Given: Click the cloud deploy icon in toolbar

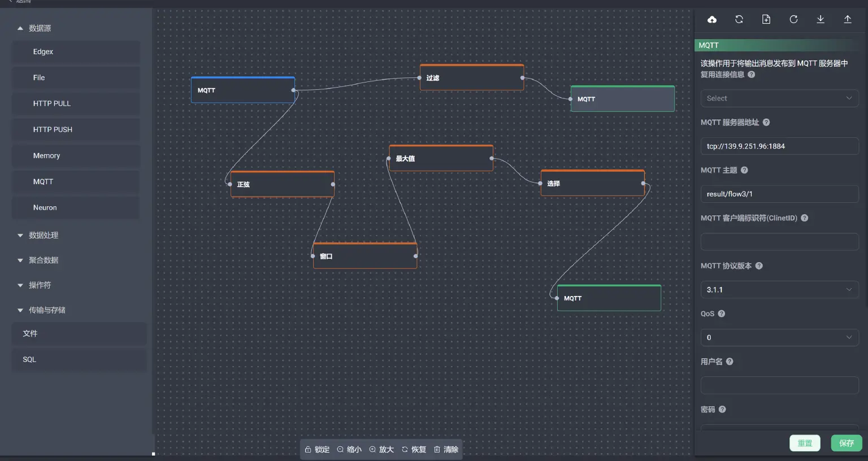Looking at the screenshot, I should 711,19.
